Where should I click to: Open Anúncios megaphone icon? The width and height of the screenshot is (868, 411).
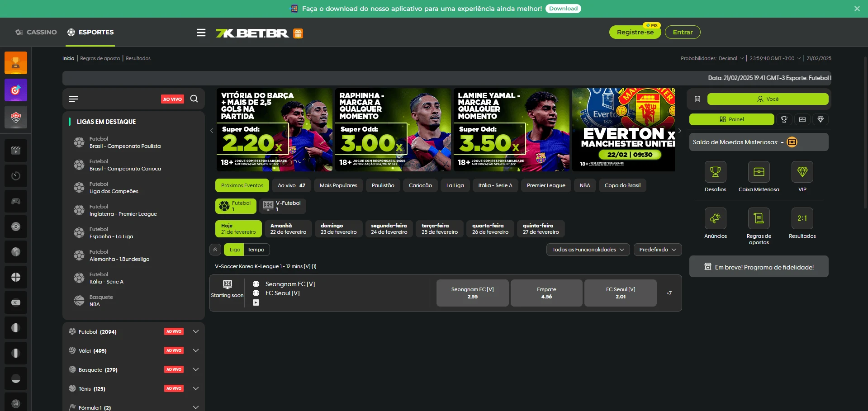pos(716,218)
